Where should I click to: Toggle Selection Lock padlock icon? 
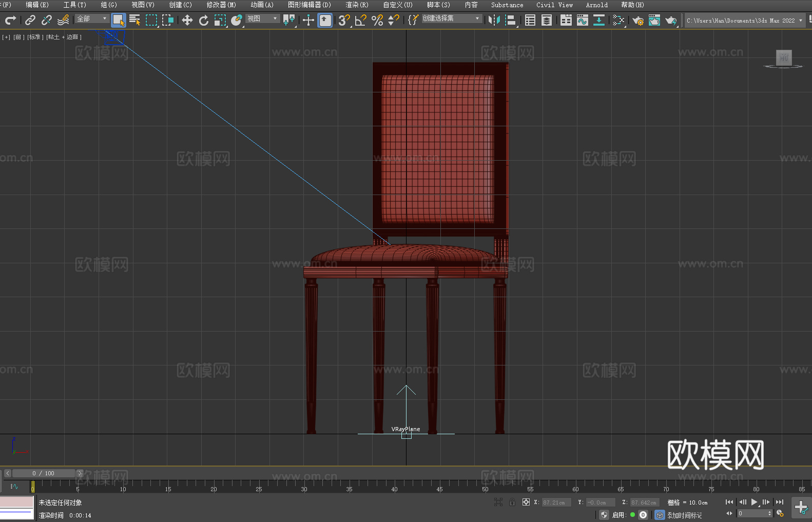coord(512,502)
